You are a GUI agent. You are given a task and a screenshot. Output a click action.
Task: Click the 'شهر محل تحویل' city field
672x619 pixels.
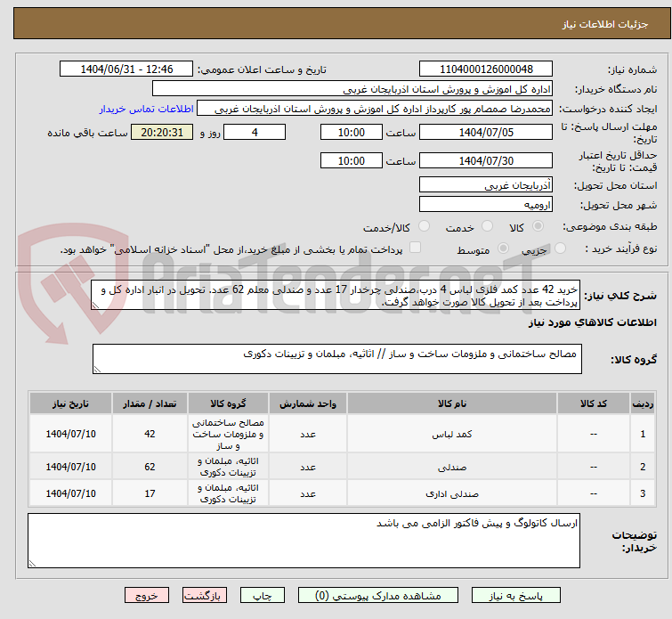(x=485, y=204)
